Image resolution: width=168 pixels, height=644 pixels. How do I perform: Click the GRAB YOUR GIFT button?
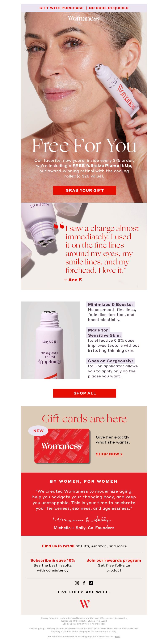click(85, 190)
